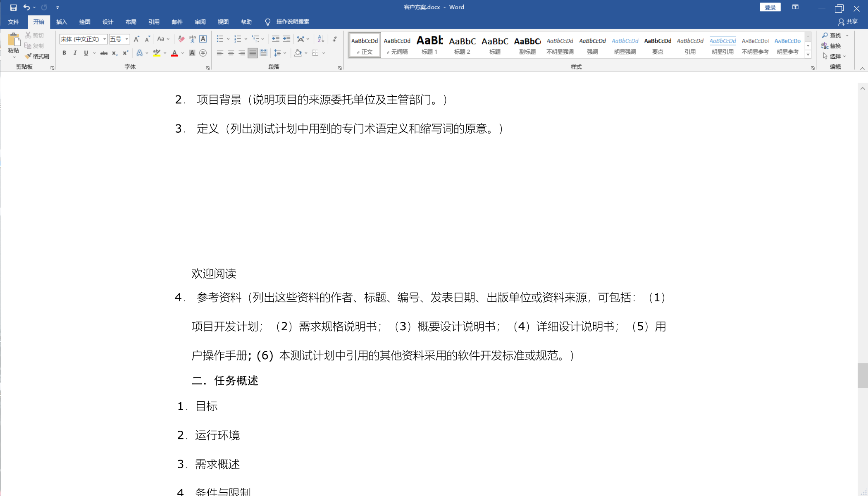Decrease paragraph indent

(x=275, y=39)
